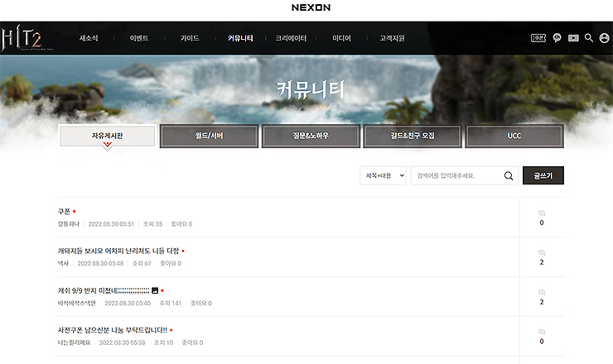This screenshot has height=364, width=613.
Task: Click the NEXON logo at top
Action: [311, 7]
